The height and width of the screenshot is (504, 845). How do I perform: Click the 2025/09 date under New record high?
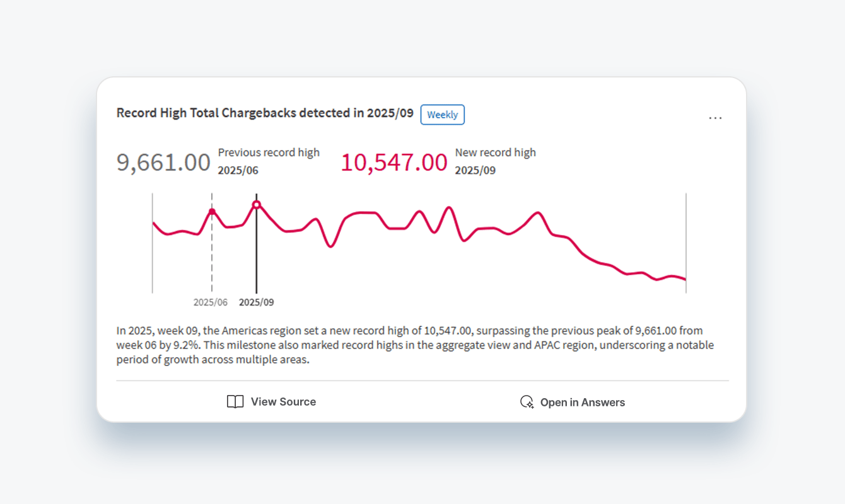point(475,171)
